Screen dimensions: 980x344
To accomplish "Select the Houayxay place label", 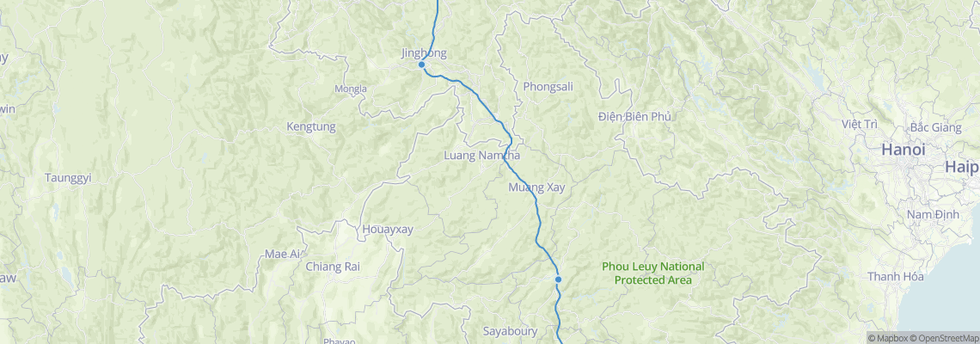I will pos(388,230).
